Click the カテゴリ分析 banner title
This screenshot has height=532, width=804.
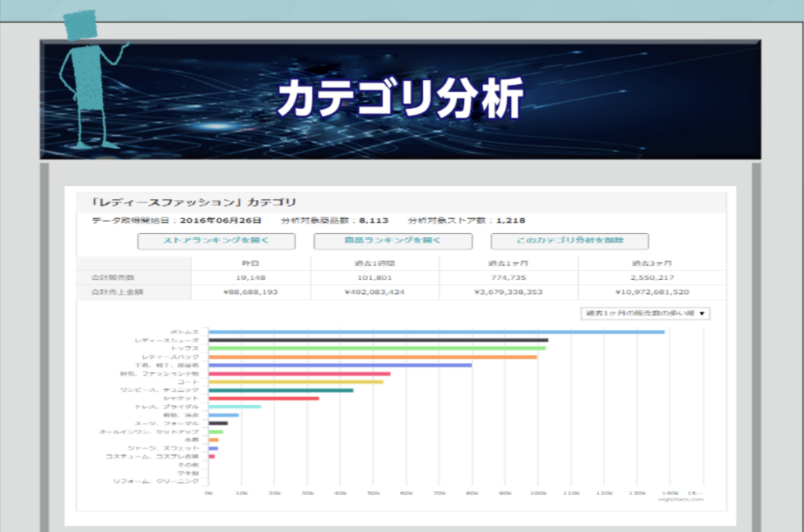click(x=400, y=100)
